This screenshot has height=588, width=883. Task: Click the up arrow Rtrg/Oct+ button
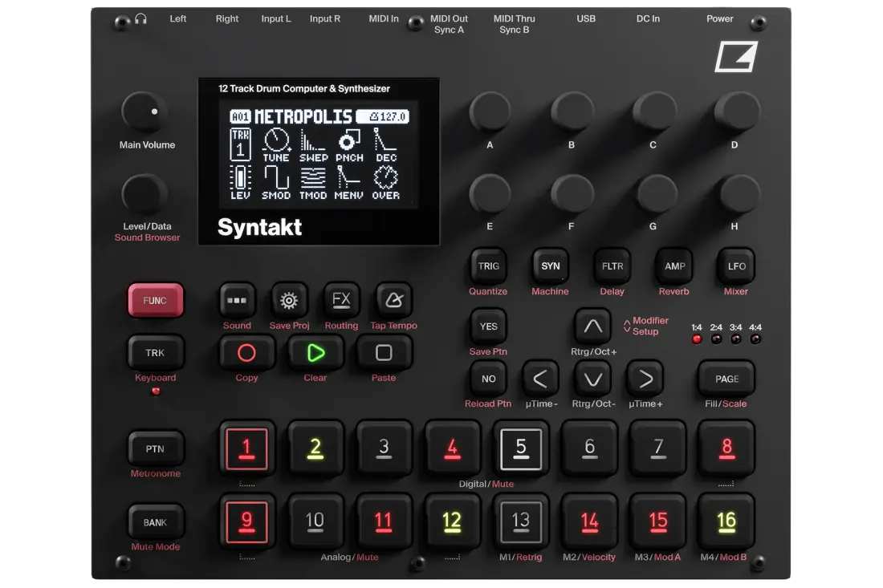coord(592,326)
